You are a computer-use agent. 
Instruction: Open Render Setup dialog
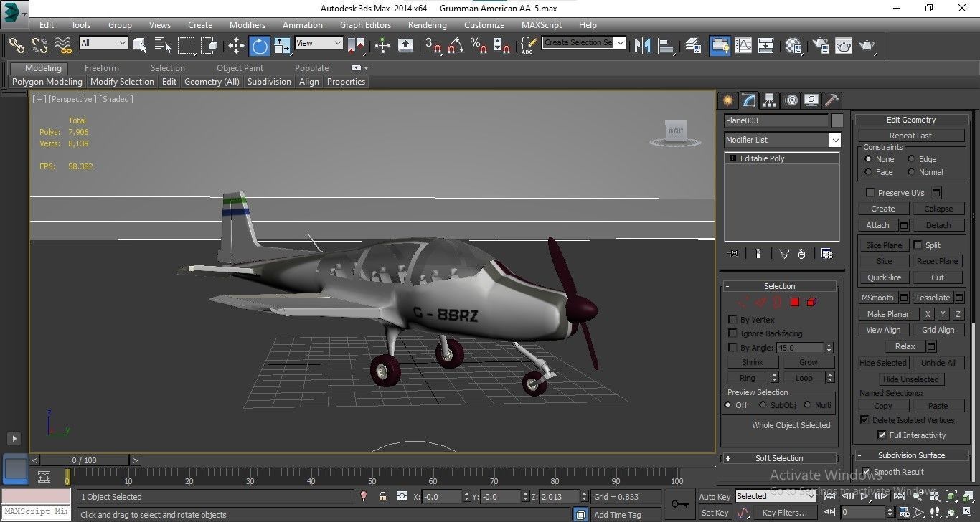(820, 45)
